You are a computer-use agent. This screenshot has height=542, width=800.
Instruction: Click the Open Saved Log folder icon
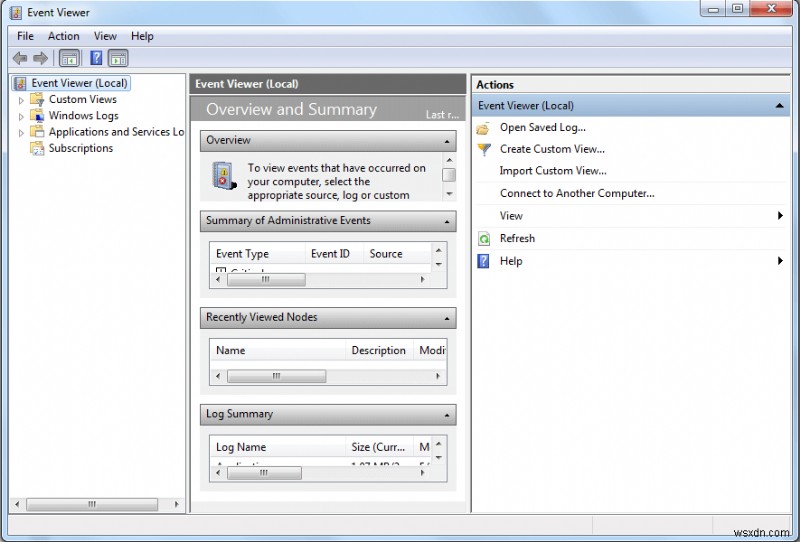pyautogui.click(x=483, y=128)
